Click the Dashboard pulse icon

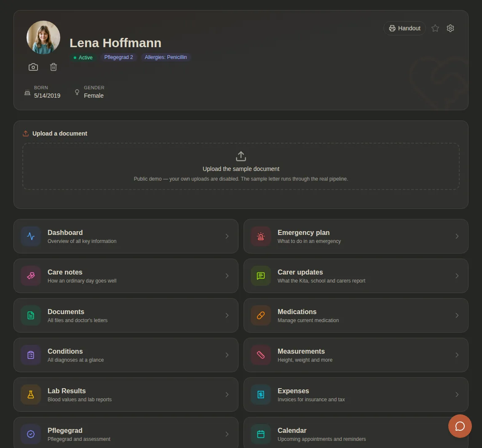coord(31,236)
